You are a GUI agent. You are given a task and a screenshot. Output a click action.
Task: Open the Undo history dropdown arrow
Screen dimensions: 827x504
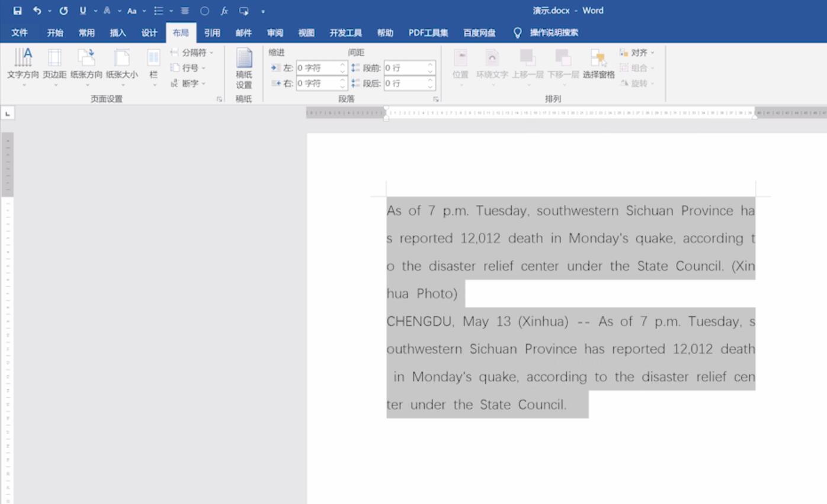point(50,11)
